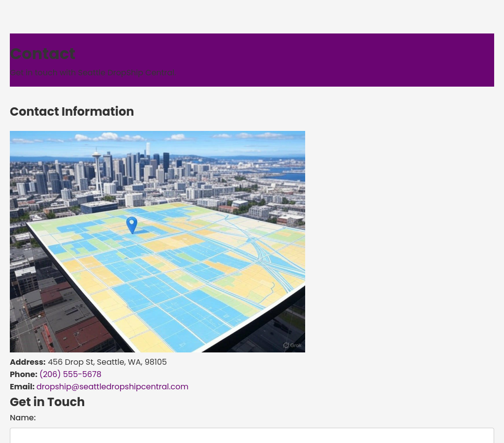Click the empty purple banner area

pyautogui.click(x=345, y=59)
